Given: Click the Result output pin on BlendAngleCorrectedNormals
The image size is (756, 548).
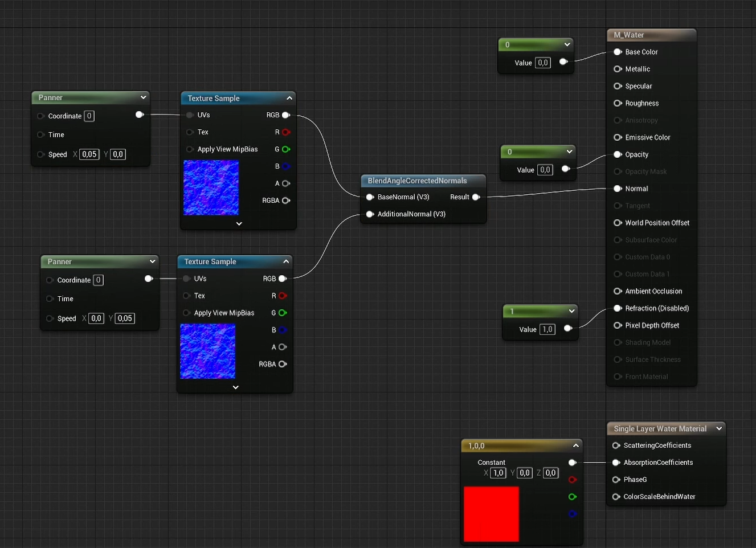Looking at the screenshot, I should (476, 197).
